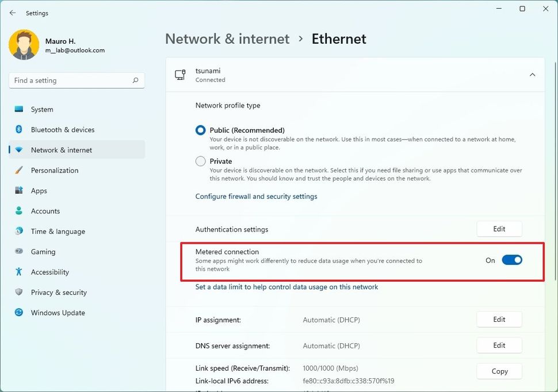Open Configure firewall and security settings

(x=256, y=196)
